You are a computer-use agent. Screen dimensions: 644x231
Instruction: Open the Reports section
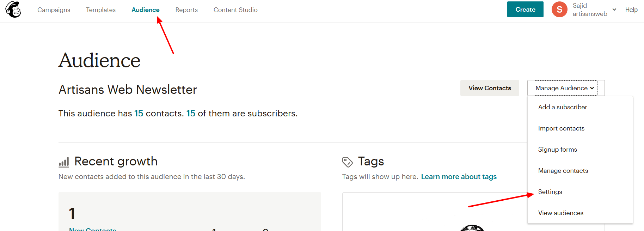coord(186,10)
